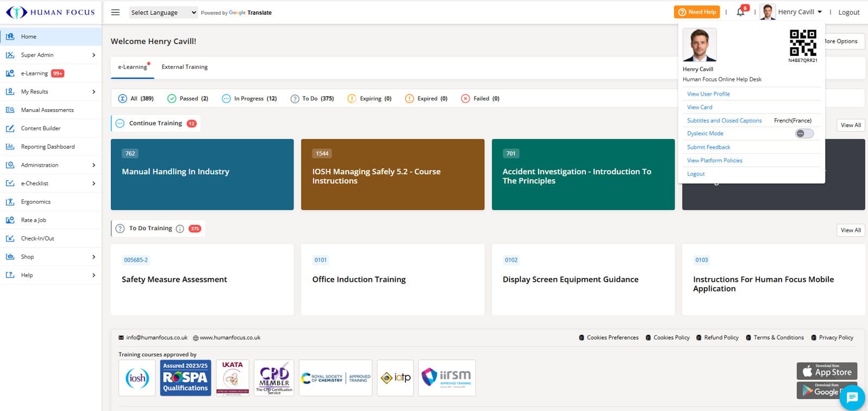Select View Card menu item
Image resolution: width=868 pixels, height=411 pixels.
(x=700, y=108)
